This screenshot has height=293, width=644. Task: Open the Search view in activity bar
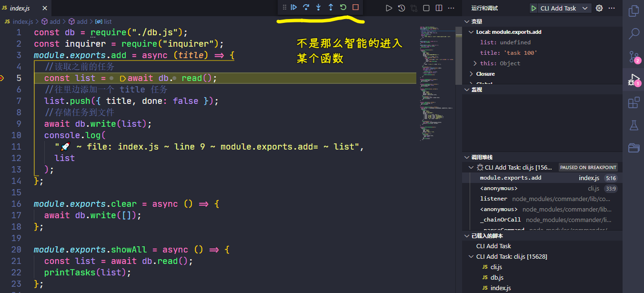point(634,33)
